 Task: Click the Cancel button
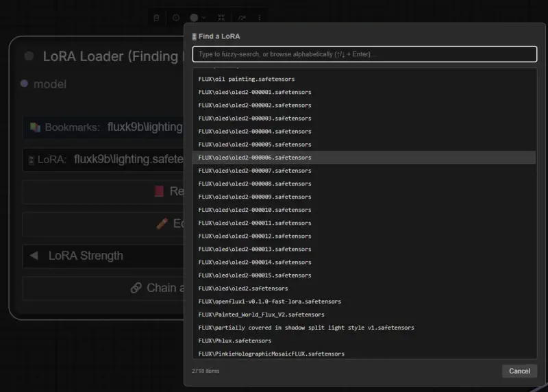pos(519,371)
